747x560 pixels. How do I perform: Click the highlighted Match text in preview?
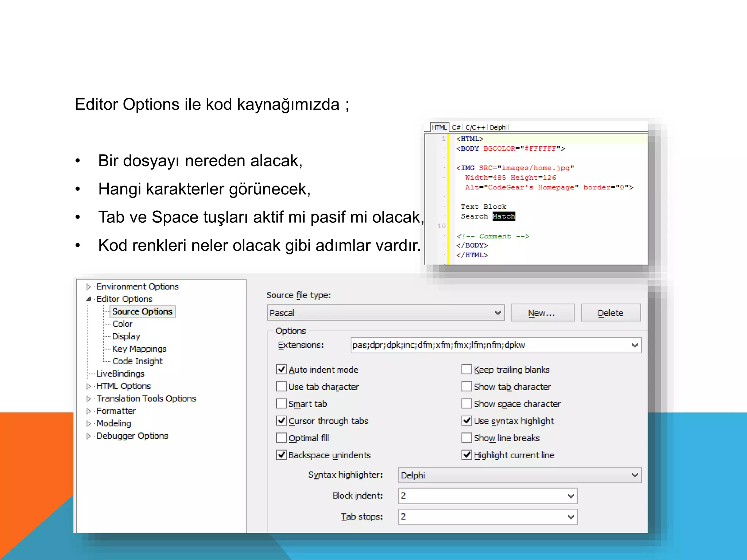click(504, 217)
